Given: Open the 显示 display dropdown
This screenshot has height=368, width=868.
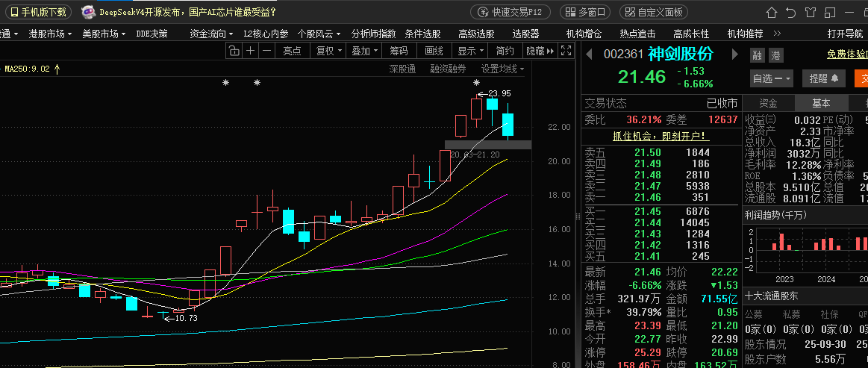Looking at the screenshot, I should 471,51.
